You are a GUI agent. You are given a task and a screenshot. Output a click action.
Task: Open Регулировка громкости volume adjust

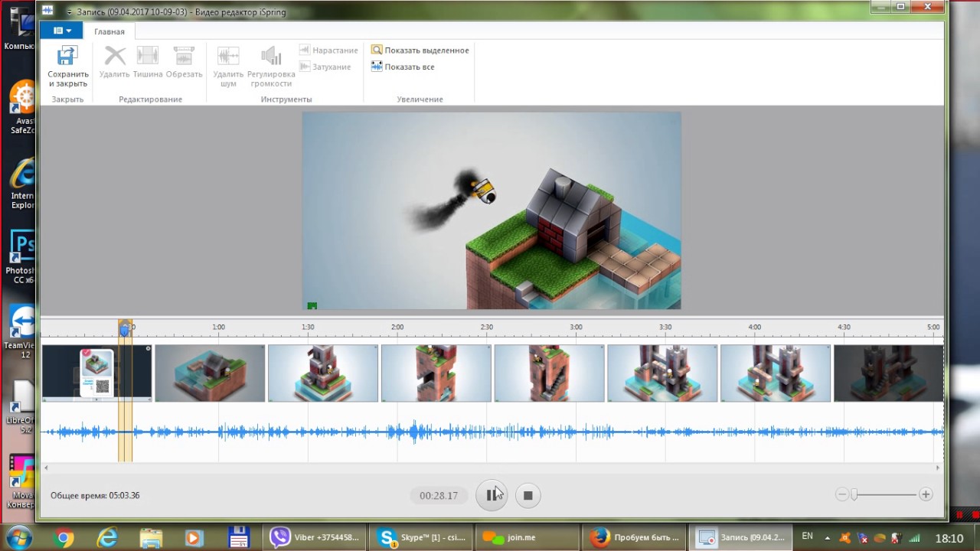click(x=271, y=67)
